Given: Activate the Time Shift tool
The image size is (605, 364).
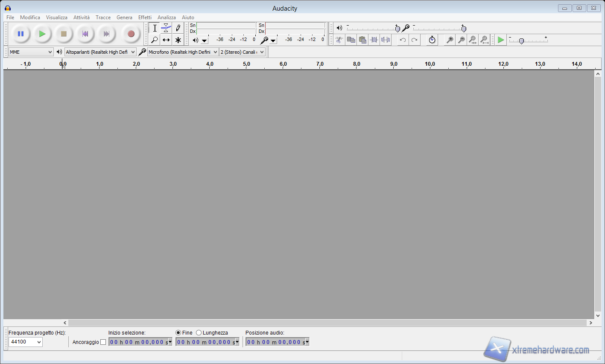Looking at the screenshot, I should pos(166,40).
